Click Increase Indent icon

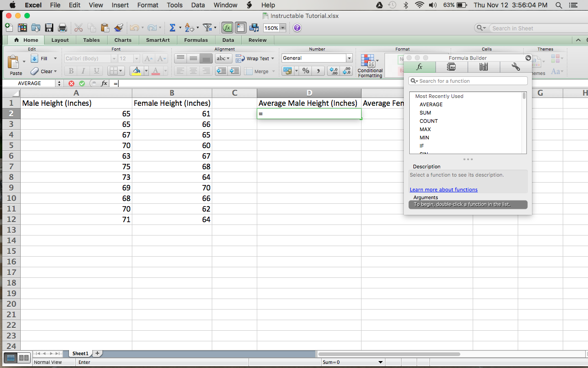click(x=234, y=71)
